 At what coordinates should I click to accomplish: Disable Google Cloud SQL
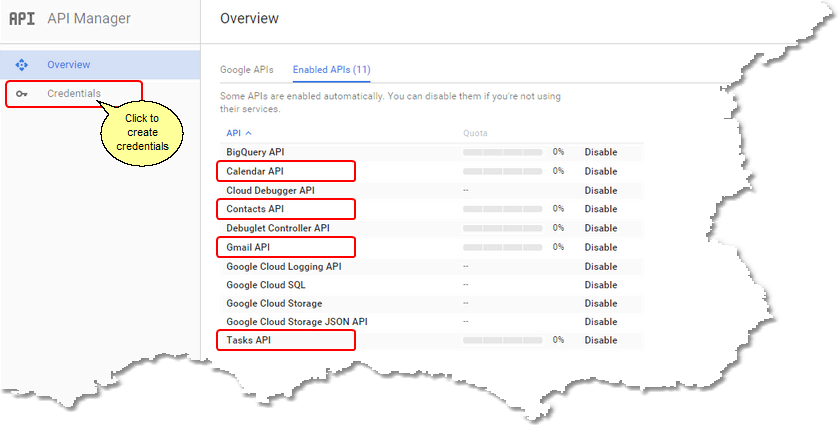(601, 285)
